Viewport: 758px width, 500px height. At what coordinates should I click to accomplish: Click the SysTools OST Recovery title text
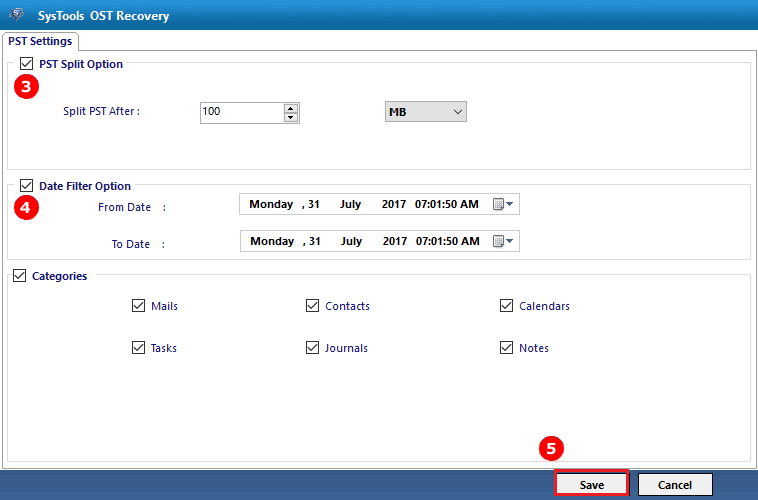103,15
